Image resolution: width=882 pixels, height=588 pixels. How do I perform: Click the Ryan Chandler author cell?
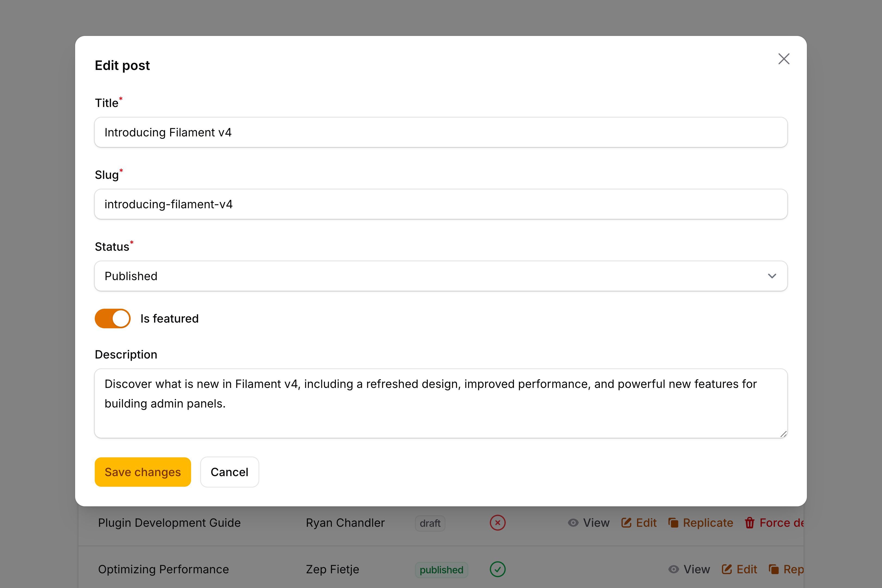pos(345,523)
